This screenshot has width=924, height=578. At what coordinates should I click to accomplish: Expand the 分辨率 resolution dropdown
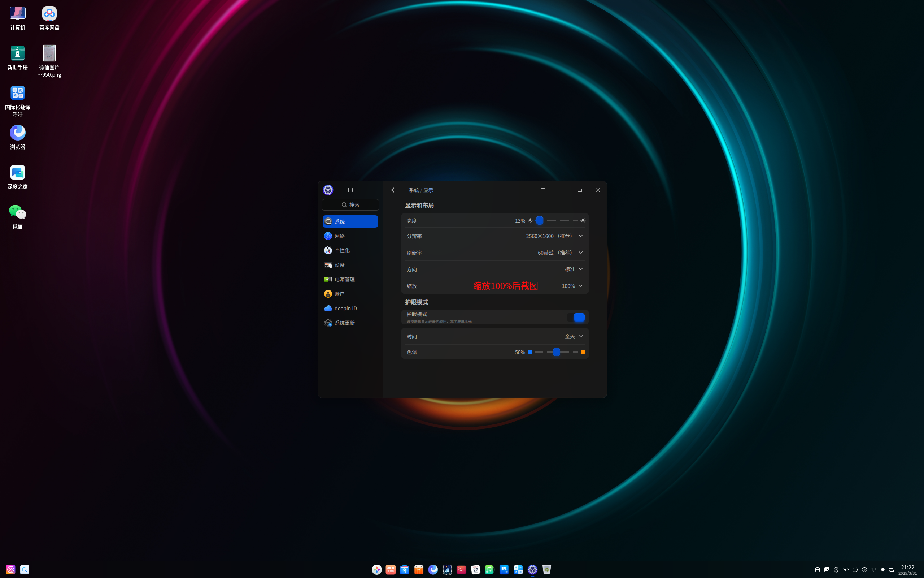click(x=554, y=236)
